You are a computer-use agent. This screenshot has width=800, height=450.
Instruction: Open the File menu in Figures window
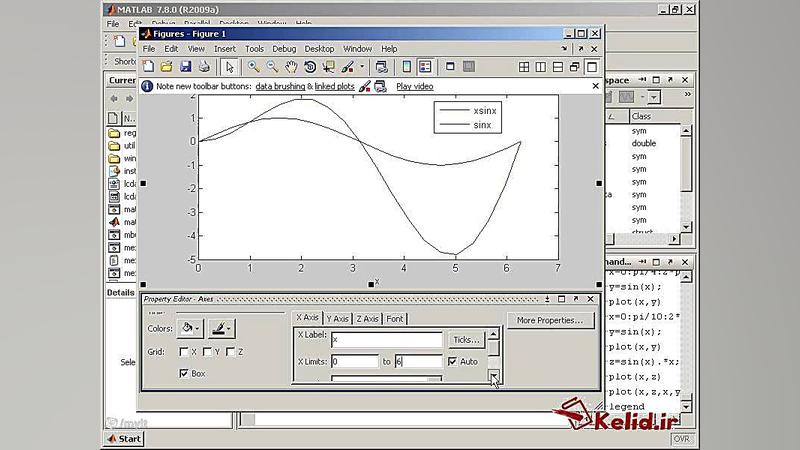148,49
